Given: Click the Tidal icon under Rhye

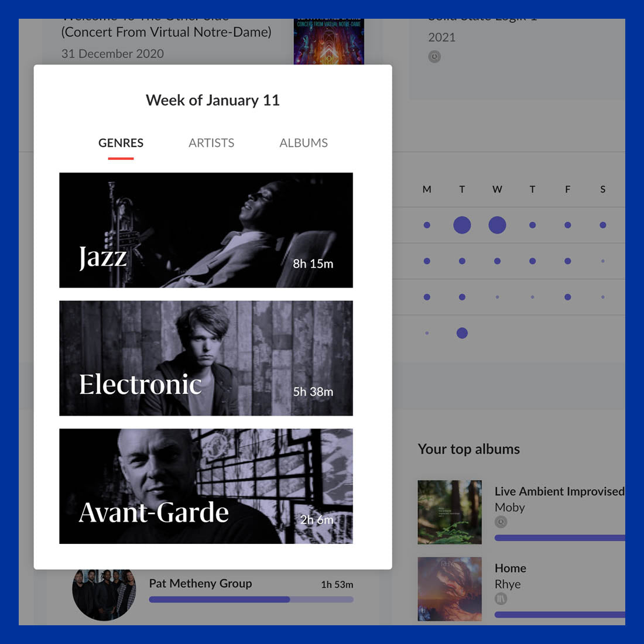Looking at the screenshot, I should pyautogui.click(x=501, y=599).
